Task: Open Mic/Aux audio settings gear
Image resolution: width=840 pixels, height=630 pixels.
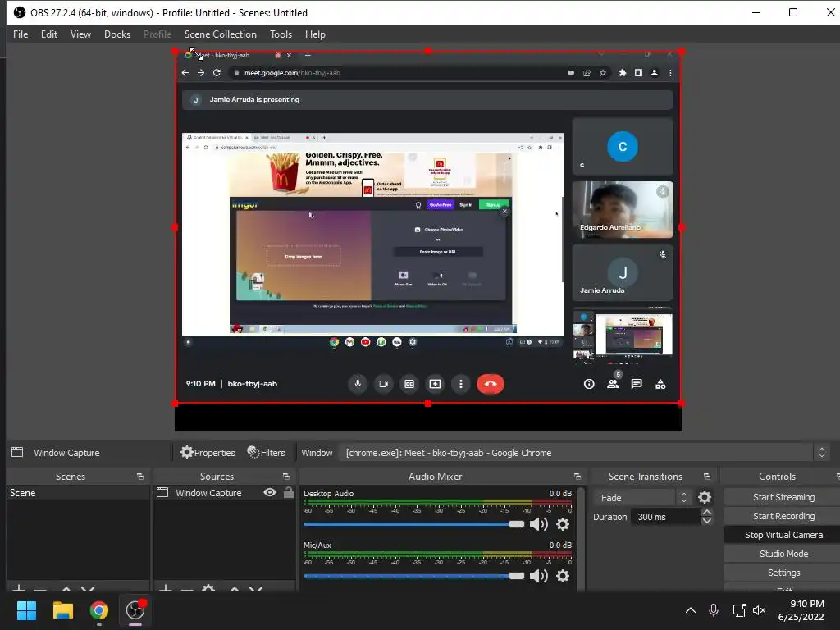Action: [x=563, y=576]
